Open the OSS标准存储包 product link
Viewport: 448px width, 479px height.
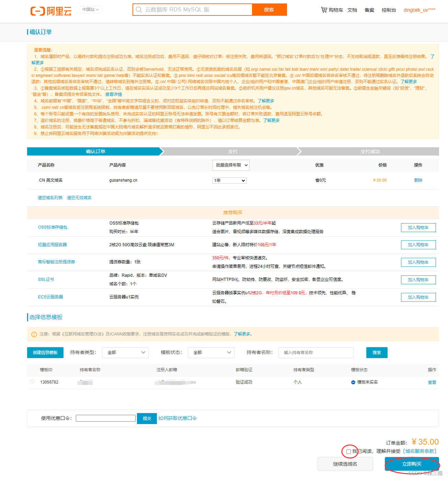click(x=53, y=227)
